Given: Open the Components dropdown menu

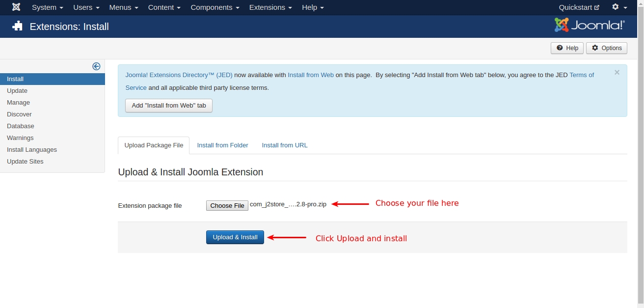Looking at the screenshot, I should pyautogui.click(x=215, y=7).
